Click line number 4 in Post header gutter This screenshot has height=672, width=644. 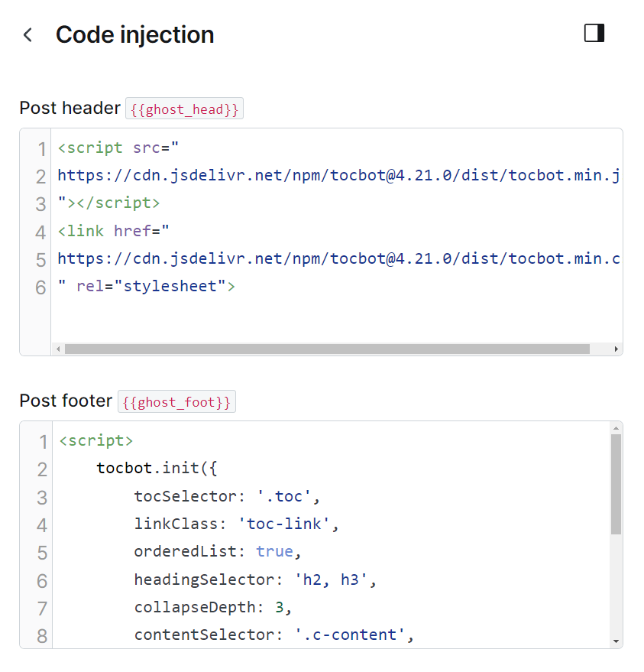coord(40,232)
